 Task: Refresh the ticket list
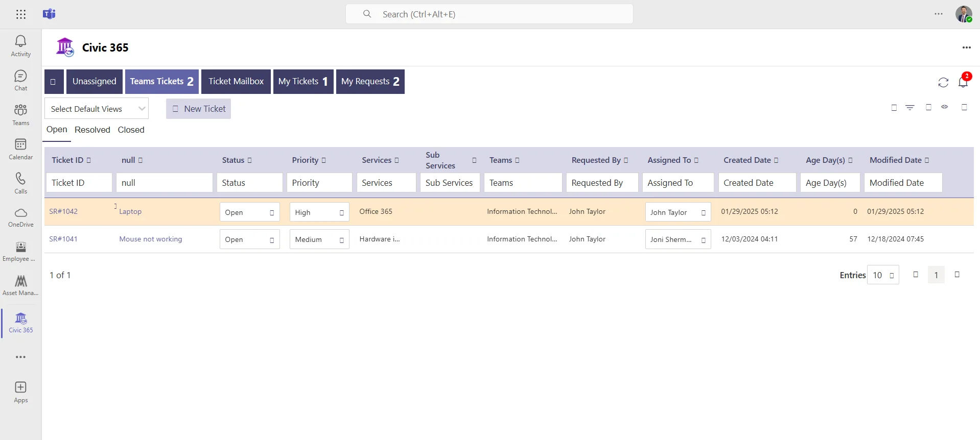pos(943,82)
